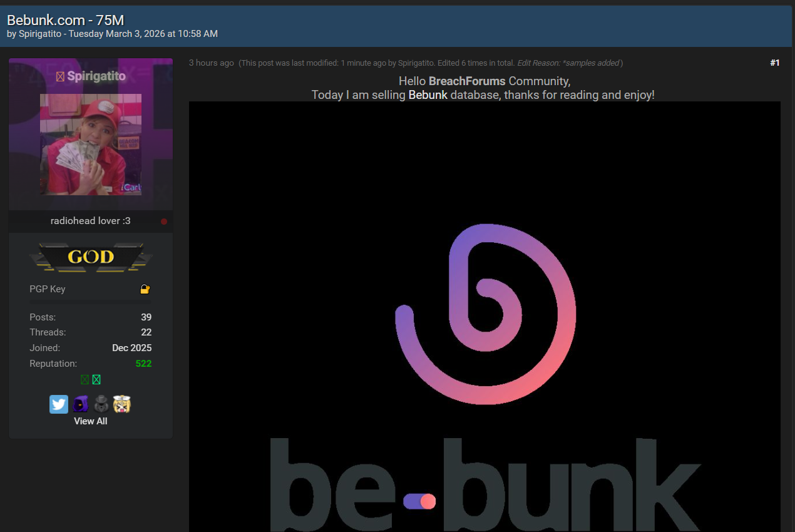Click the "radiohead lover :3" user title
Image resolution: width=795 pixels, height=532 pixels.
coord(91,221)
